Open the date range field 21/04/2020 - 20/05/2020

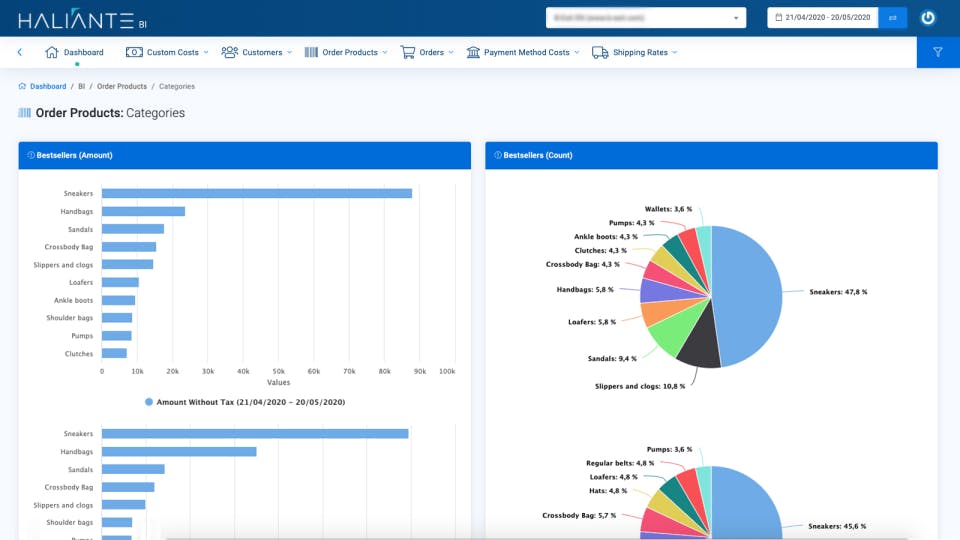(822, 18)
